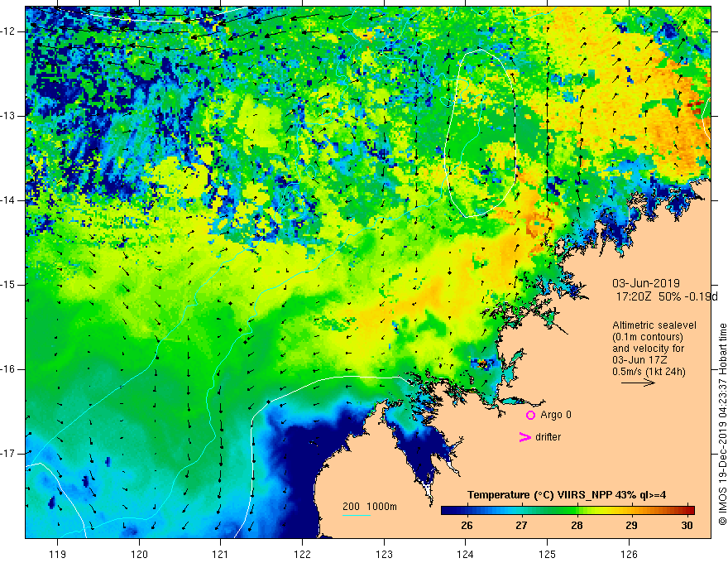Click the "03-Jun-2019" date text
The width and height of the screenshot is (728, 563).
(x=646, y=283)
